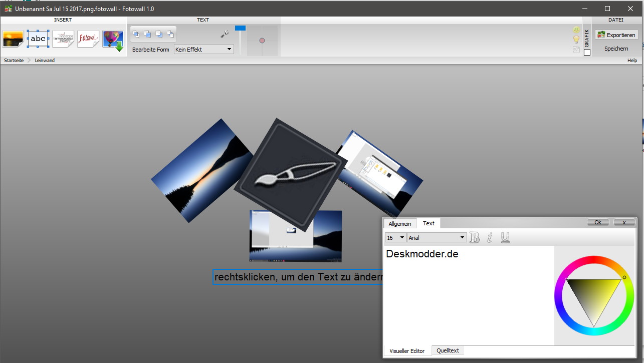
Task: Open the Kein Effekt dropdown
Action: pos(203,49)
